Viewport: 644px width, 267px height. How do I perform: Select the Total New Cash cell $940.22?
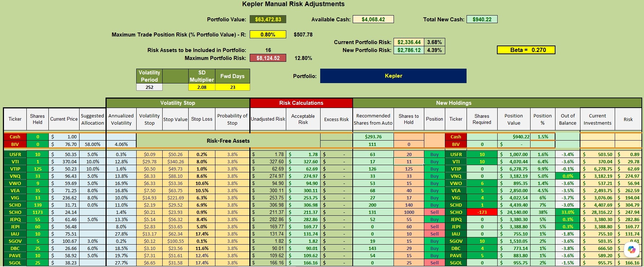(482, 20)
